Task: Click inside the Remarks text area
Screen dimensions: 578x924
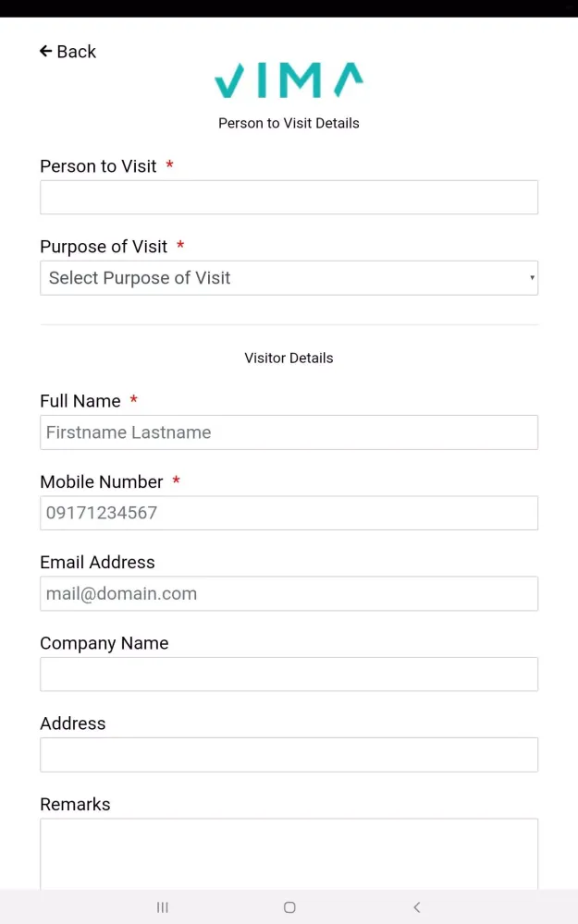Action: 289,853
